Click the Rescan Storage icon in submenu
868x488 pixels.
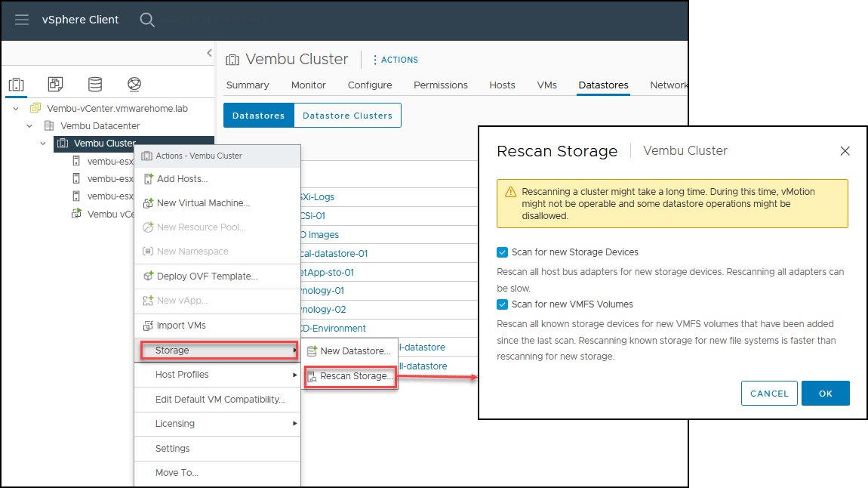(x=312, y=376)
